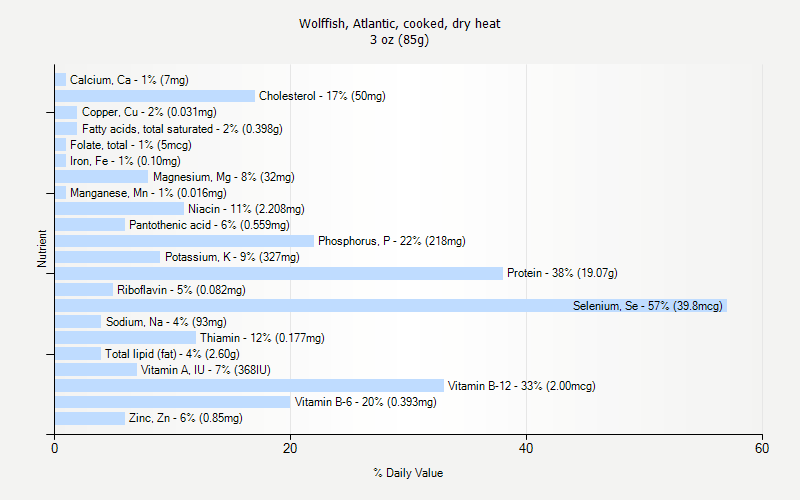
Task: Click the chart title Wolffish, Atlantic
Action: click(399, 24)
